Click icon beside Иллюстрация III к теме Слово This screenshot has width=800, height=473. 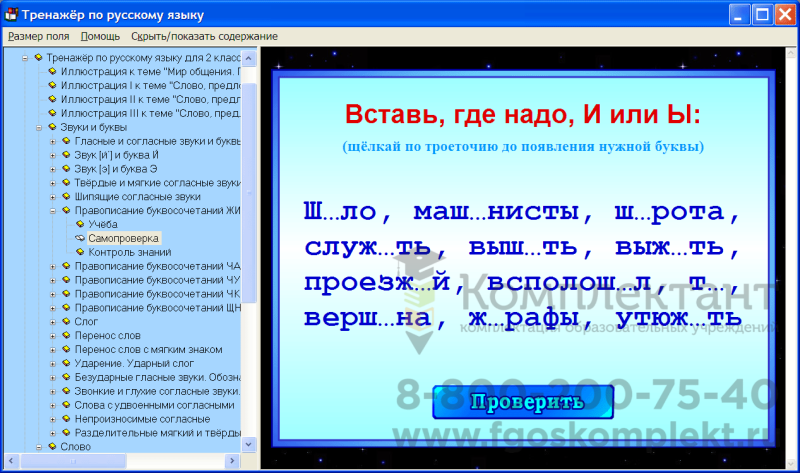(x=52, y=113)
